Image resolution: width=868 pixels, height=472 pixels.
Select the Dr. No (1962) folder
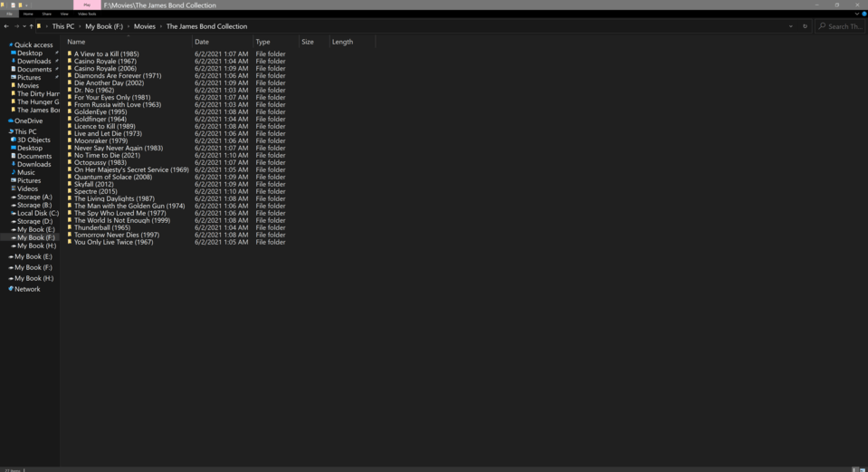coord(94,90)
